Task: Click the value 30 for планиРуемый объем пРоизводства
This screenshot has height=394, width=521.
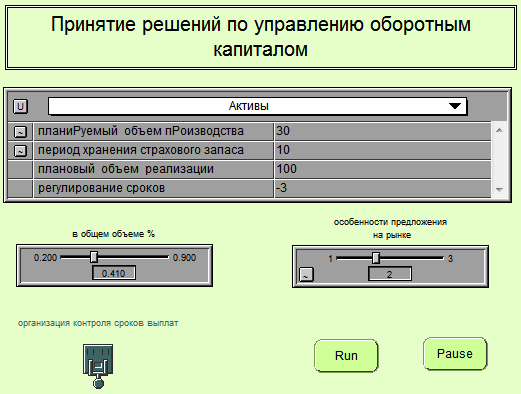Action: tap(382, 131)
